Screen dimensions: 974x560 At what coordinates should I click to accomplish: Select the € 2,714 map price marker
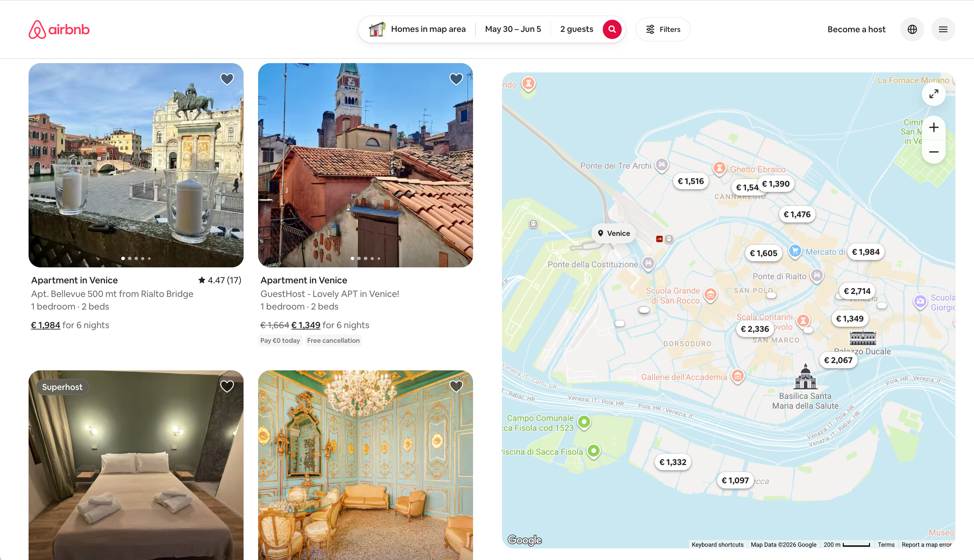857,291
